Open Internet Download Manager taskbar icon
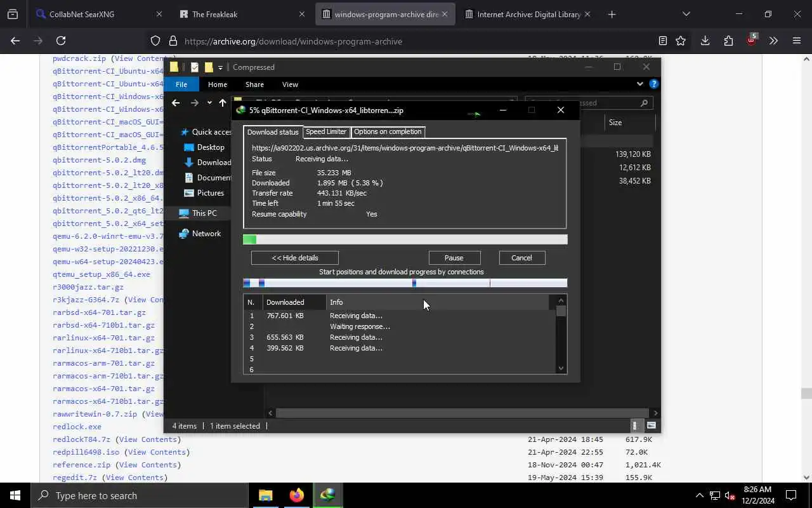 [x=327, y=495]
